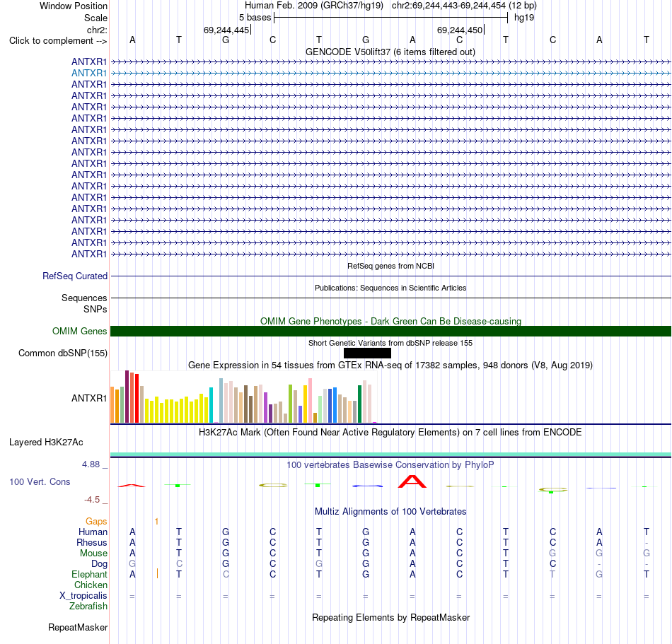Click the cyan bar in the GTEx expression chart
The width and height of the screenshot is (672, 644).
(211, 405)
